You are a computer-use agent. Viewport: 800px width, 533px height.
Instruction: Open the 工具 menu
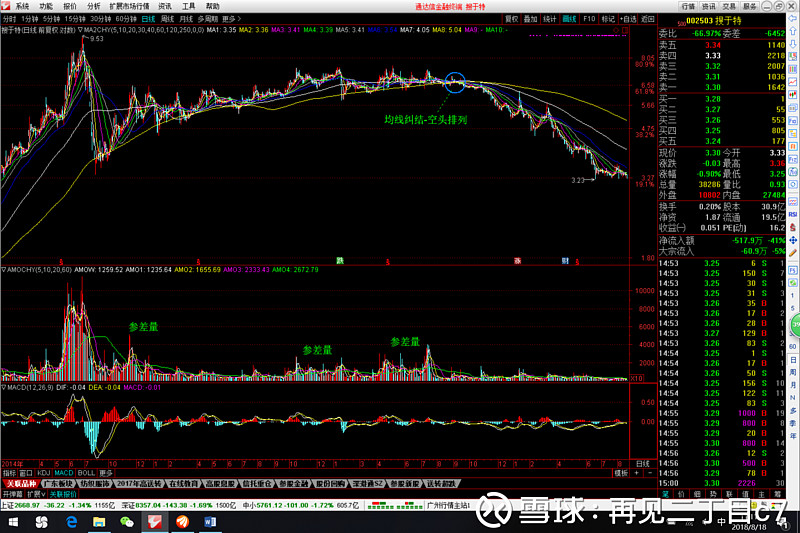189,6
